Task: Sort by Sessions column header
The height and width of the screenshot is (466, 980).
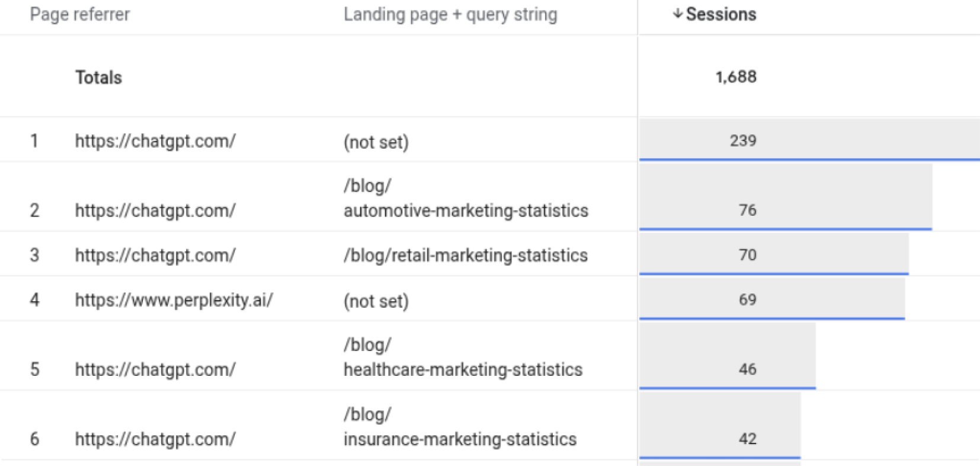Action: click(x=720, y=14)
